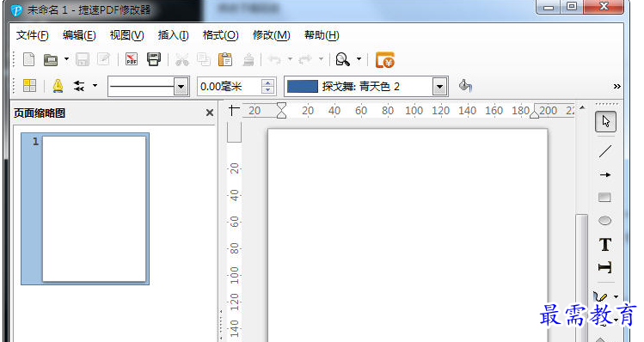Click the ruler origin corner box
The image size is (644, 342).
pyautogui.click(x=234, y=110)
